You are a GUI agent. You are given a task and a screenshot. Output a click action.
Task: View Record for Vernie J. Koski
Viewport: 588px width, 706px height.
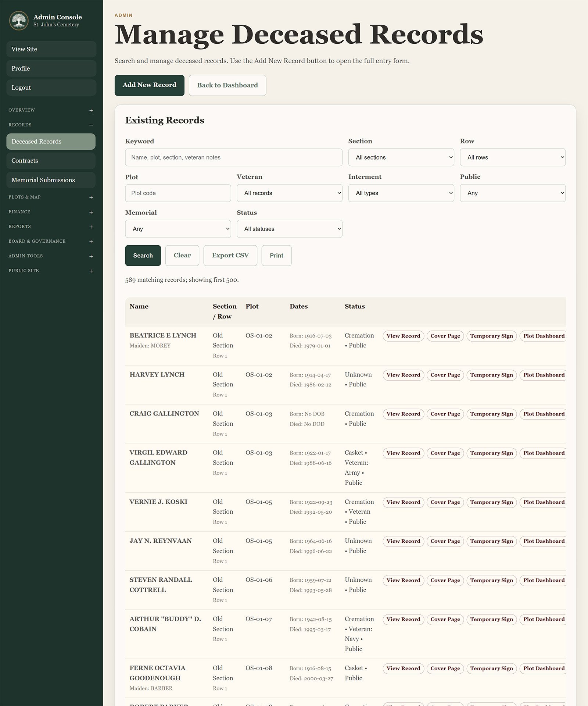(403, 502)
